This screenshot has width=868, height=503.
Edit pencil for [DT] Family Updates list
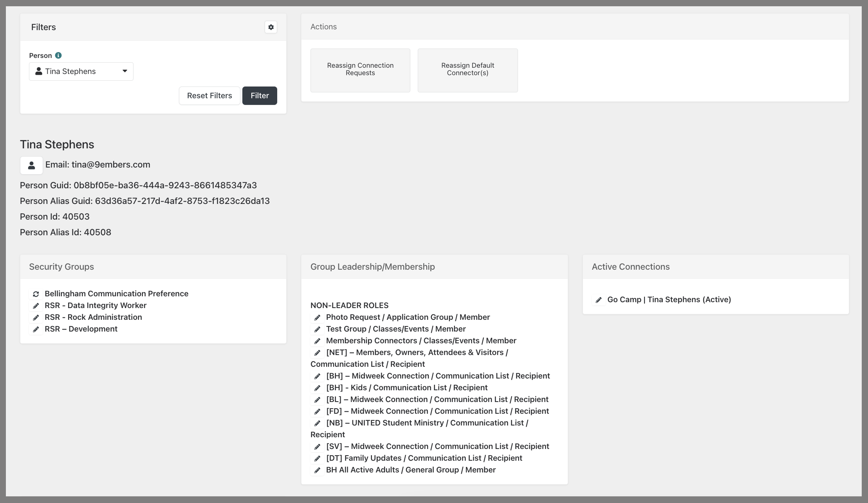(317, 458)
